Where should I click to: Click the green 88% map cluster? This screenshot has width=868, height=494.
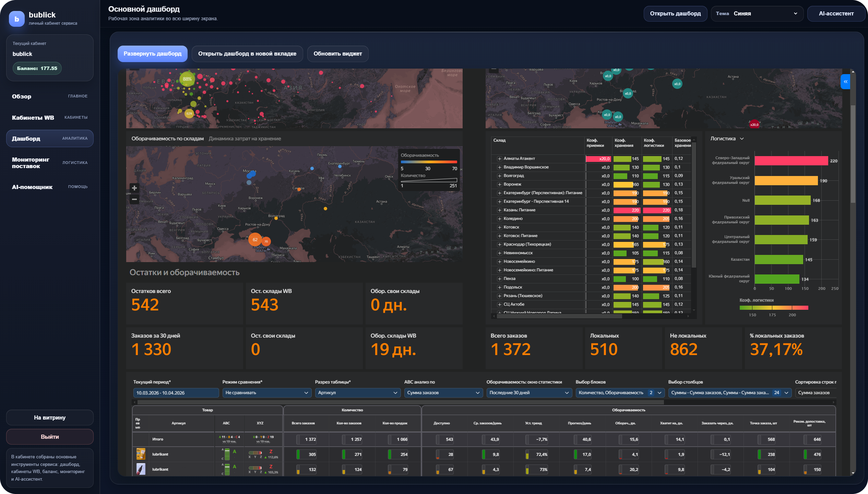pos(187,79)
